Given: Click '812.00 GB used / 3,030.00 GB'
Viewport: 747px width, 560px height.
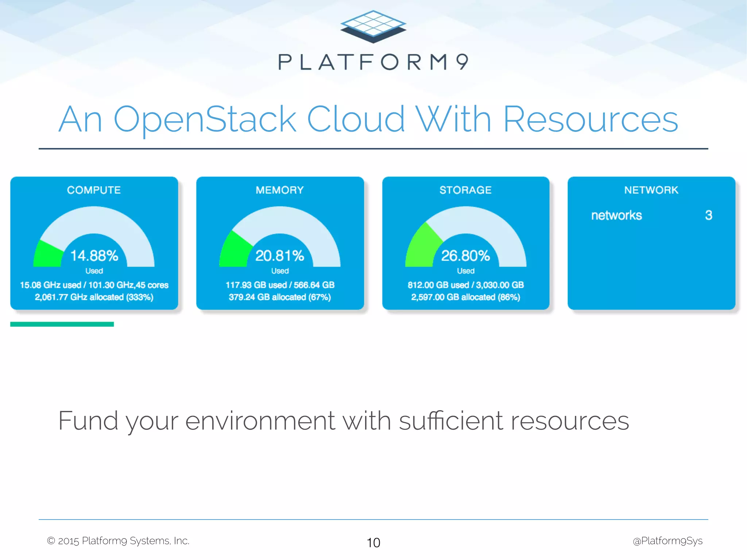Looking at the screenshot, I should [x=466, y=285].
